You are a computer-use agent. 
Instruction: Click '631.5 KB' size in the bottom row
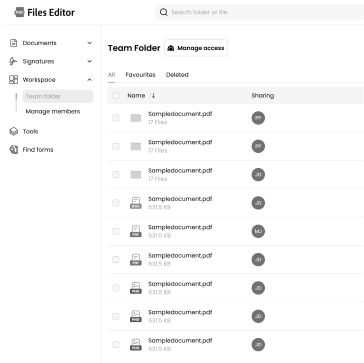click(x=160, y=349)
